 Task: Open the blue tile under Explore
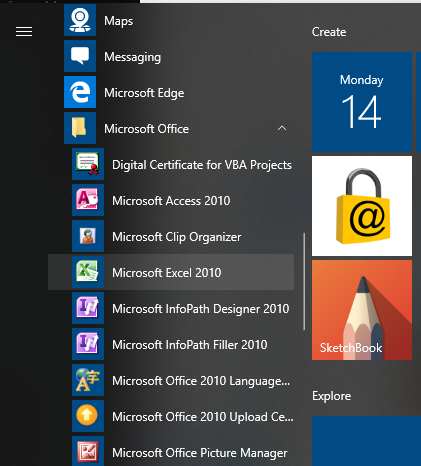[366, 441]
